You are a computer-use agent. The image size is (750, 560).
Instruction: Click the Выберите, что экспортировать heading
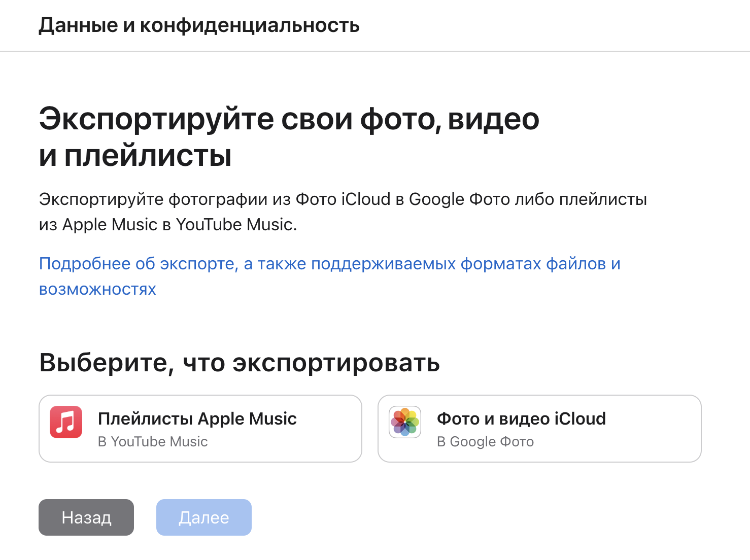(240, 363)
